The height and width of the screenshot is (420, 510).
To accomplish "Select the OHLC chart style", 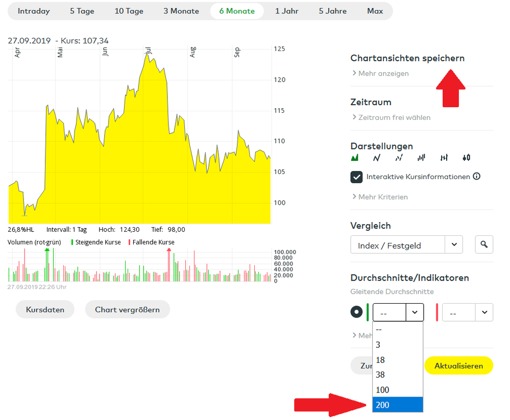I will click(444, 158).
